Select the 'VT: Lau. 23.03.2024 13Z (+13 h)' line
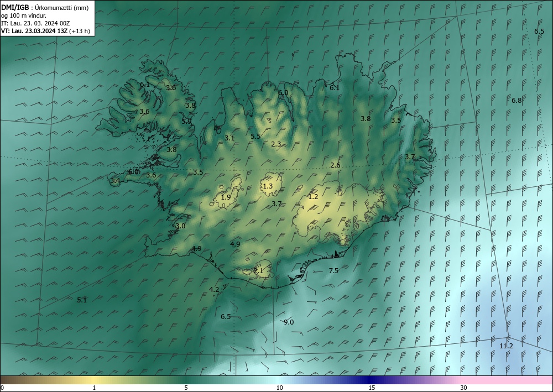The width and height of the screenshot is (553, 392). tap(45, 31)
